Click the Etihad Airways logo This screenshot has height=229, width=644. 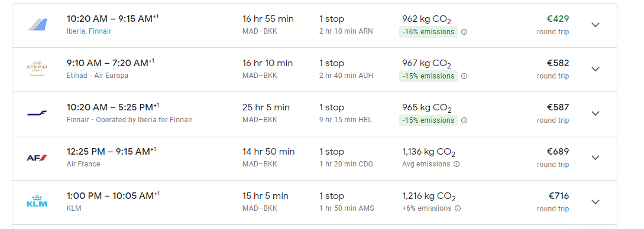pos(37,69)
